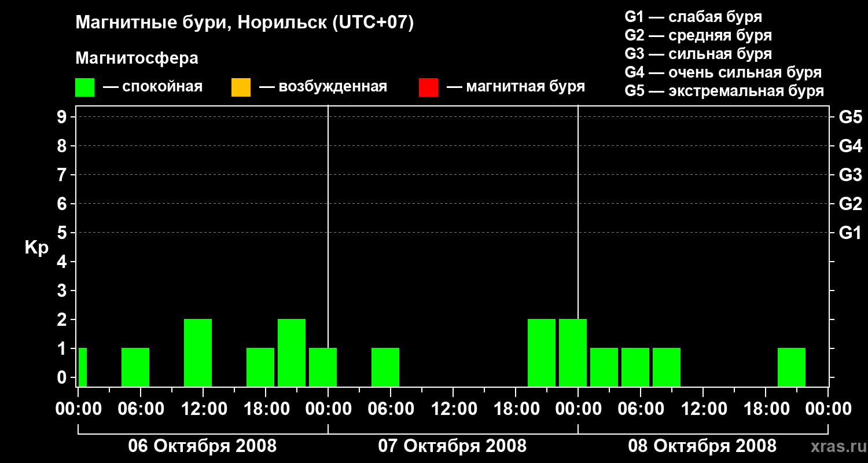
Task: Click the '— спокойная' legend label
Action: point(153,87)
